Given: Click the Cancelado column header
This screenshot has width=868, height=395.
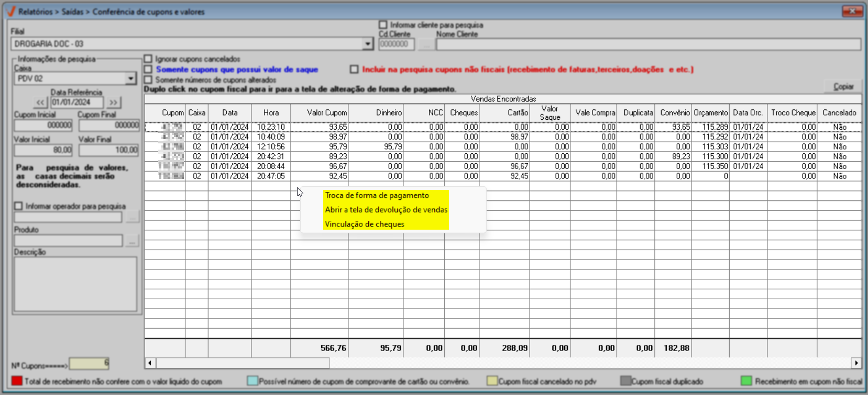Looking at the screenshot, I should [x=840, y=113].
